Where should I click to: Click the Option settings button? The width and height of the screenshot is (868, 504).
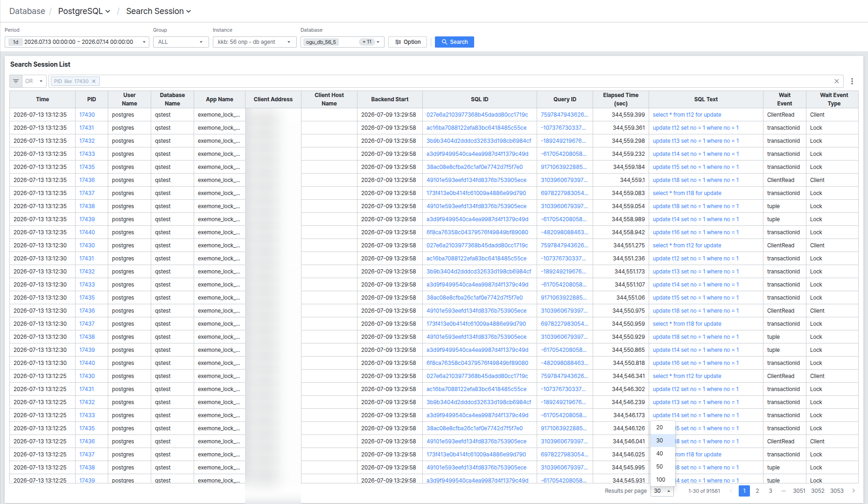point(407,42)
